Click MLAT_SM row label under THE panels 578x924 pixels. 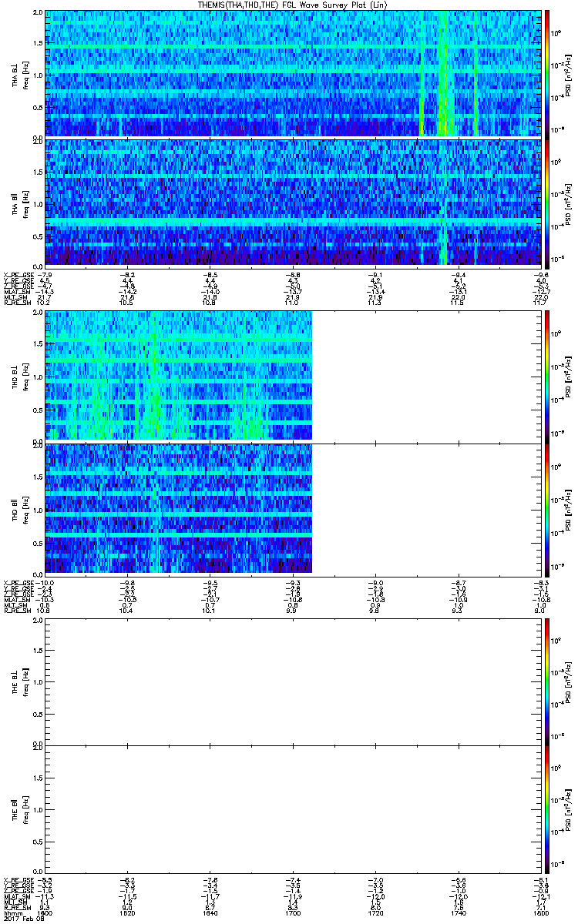pos(17,897)
